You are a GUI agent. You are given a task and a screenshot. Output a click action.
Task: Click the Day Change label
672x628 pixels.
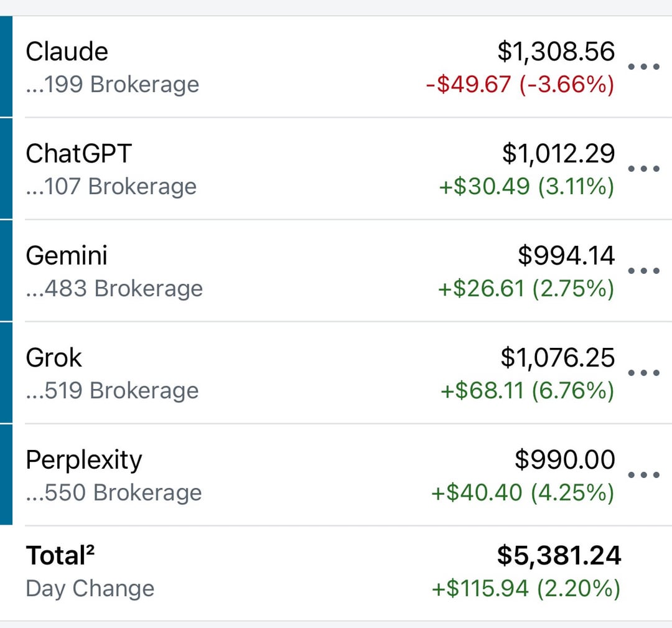(90, 589)
